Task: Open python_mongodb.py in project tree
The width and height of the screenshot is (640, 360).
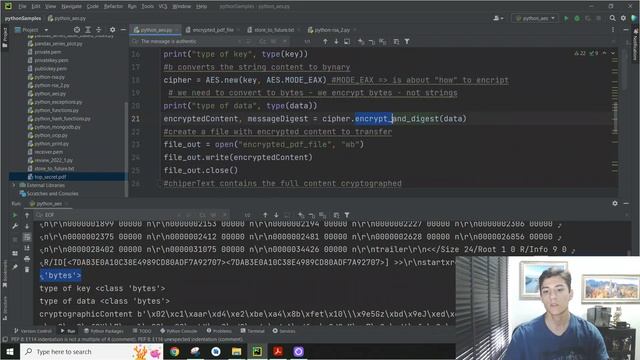Action: coord(58,127)
